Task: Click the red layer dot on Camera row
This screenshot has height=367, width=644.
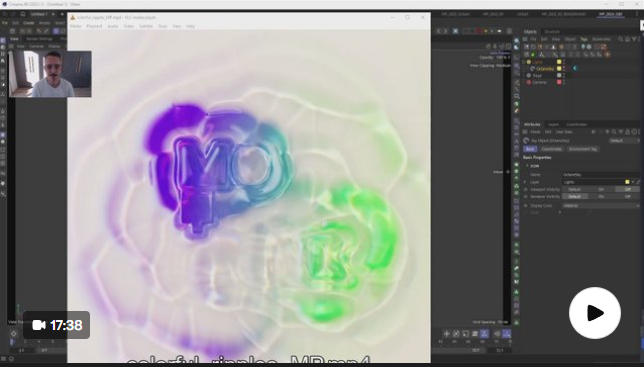Action: 559,82
